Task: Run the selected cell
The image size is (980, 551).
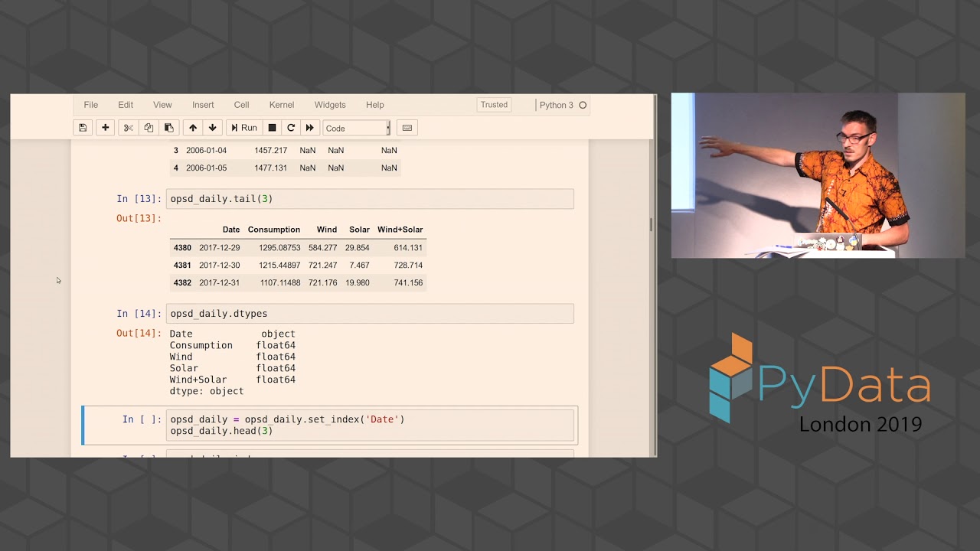Action: click(244, 128)
